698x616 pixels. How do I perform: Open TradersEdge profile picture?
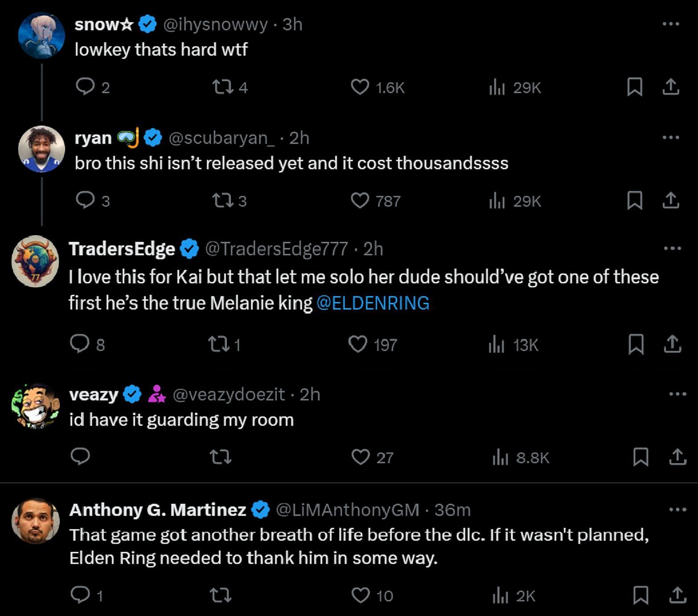35,261
